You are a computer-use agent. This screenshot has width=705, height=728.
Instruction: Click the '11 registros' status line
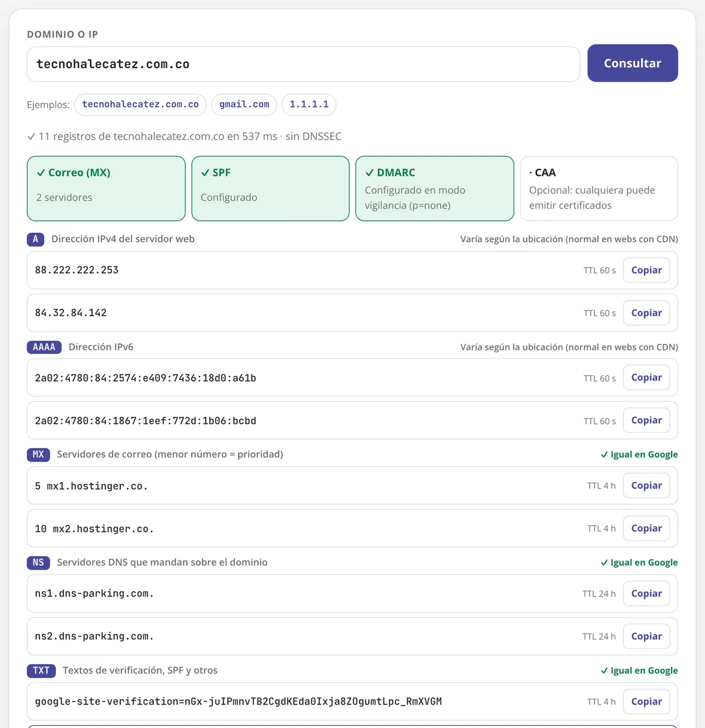pyautogui.click(x=184, y=136)
